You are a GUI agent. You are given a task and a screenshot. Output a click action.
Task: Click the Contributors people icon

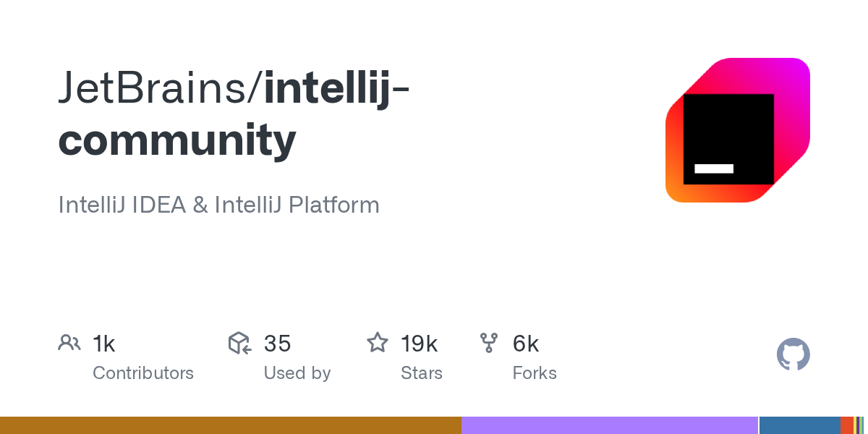(x=69, y=343)
